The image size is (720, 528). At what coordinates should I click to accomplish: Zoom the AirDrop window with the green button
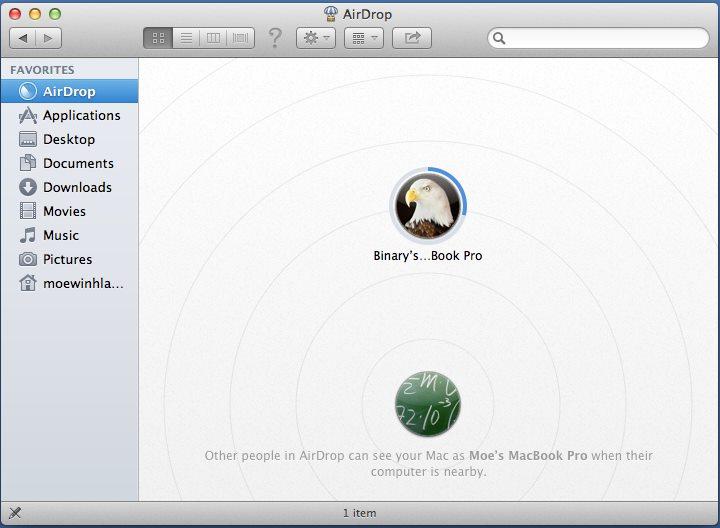click(x=55, y=14)
